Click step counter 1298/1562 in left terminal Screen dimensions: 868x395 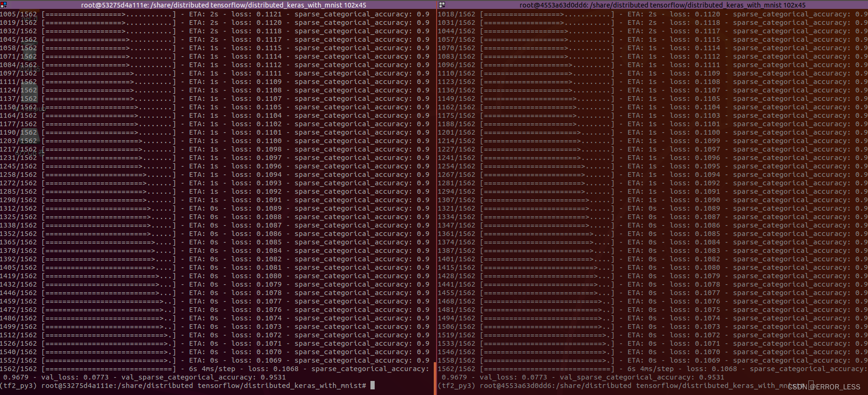click(18, 200)
